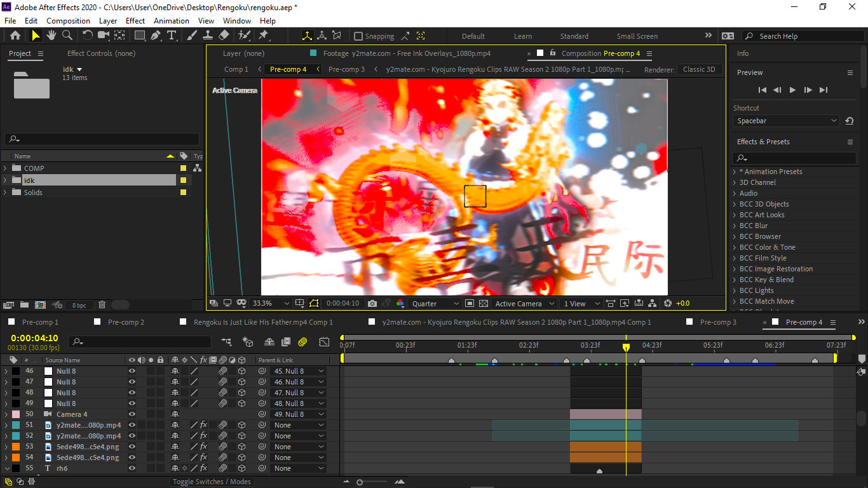Step to next frame in Preview

(x=808, y=90)
